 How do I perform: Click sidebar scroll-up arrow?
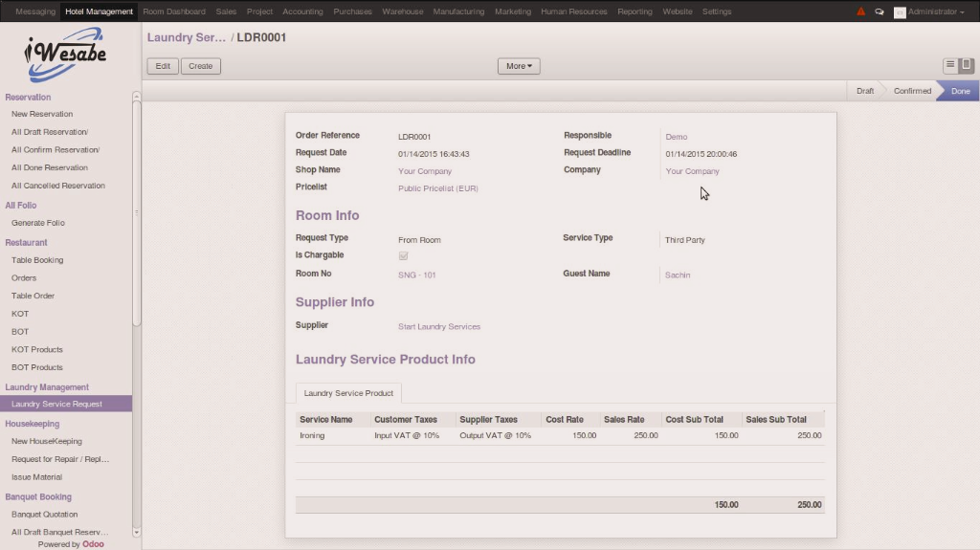click(137, 96)
